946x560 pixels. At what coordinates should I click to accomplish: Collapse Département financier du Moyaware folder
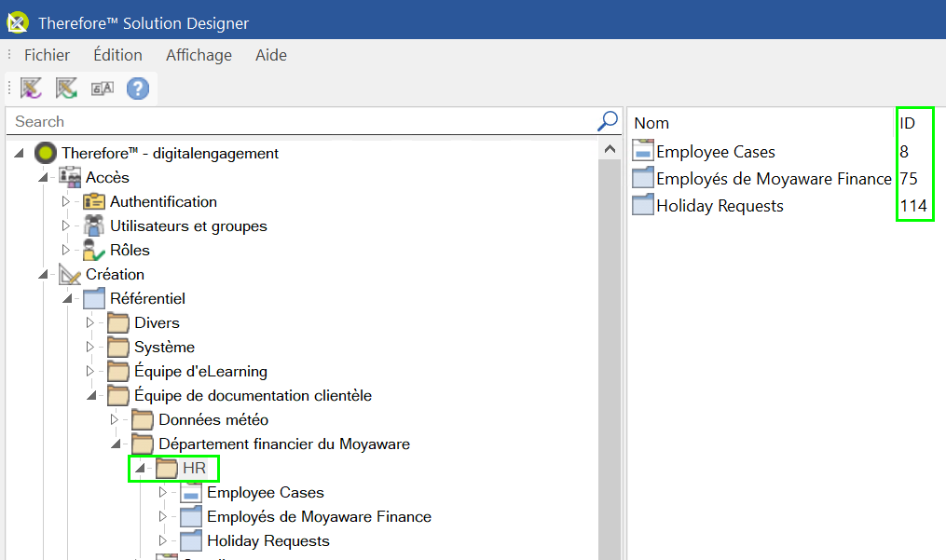[116, 444]
